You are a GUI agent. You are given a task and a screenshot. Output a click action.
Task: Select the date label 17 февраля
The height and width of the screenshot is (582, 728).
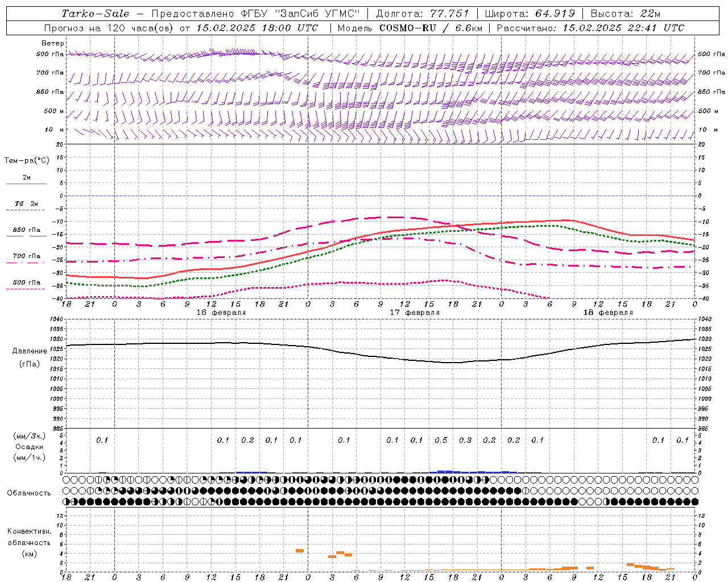415,313
